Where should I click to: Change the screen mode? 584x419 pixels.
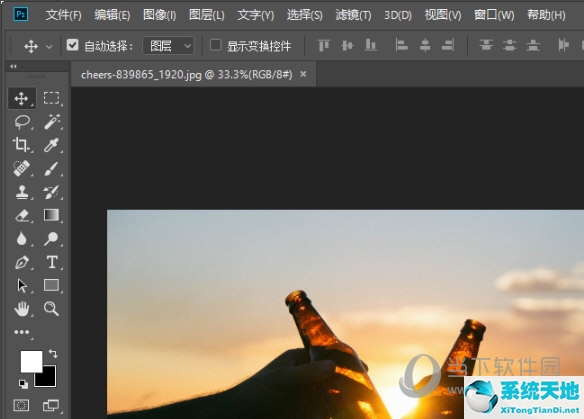tap(51, 405)
